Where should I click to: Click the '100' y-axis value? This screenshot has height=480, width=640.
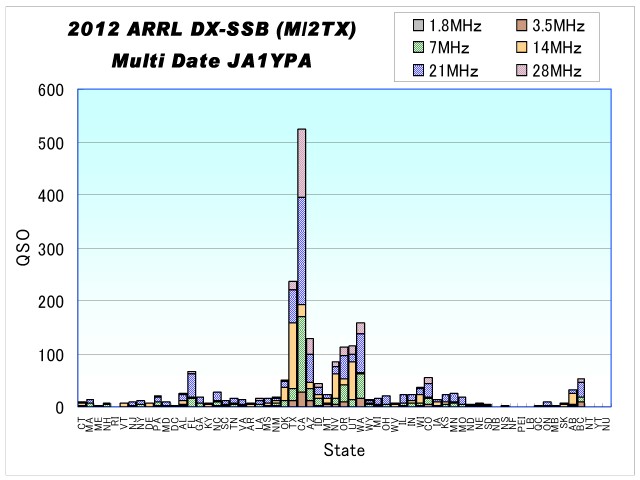[x=51, y=355]
